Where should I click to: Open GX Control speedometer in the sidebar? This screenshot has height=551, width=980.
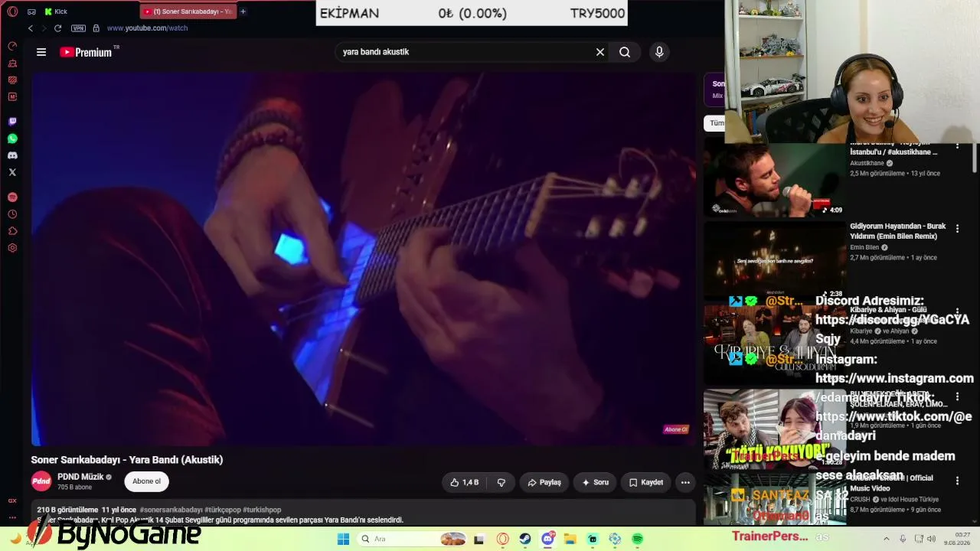[x=12, y=46]
